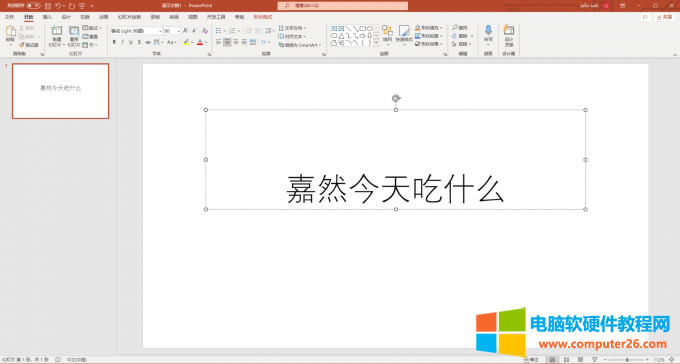Click the Share button at top right

click(x=664, y=17)
